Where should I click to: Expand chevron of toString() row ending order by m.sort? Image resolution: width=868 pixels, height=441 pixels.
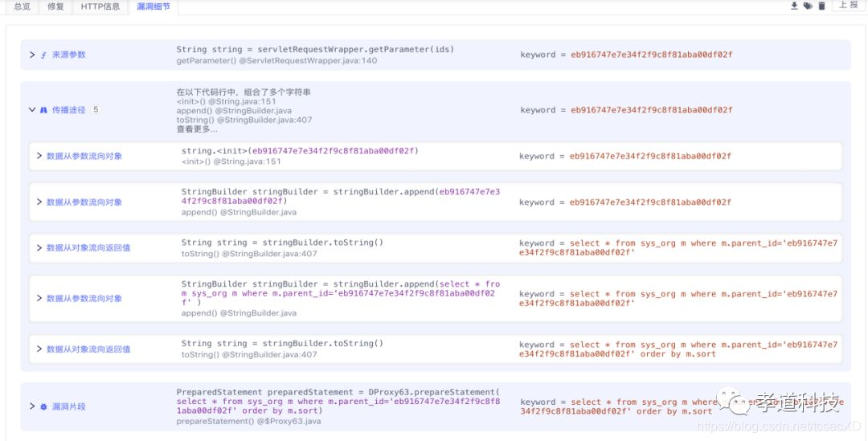click(39, 349)
